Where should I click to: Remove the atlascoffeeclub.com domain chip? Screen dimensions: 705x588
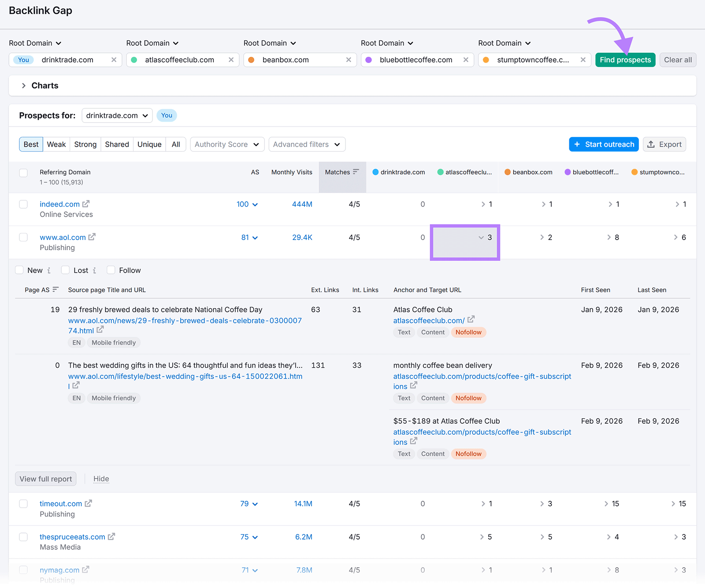coord(231,59)
